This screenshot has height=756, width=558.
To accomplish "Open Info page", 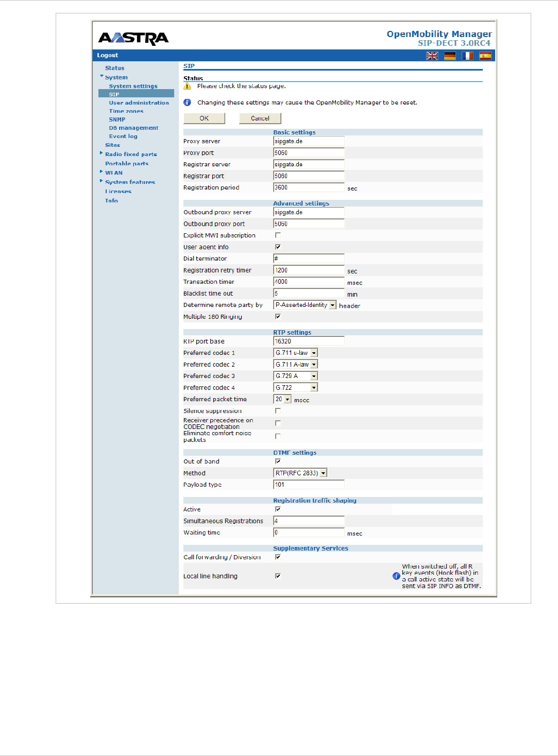I will 111,201.
